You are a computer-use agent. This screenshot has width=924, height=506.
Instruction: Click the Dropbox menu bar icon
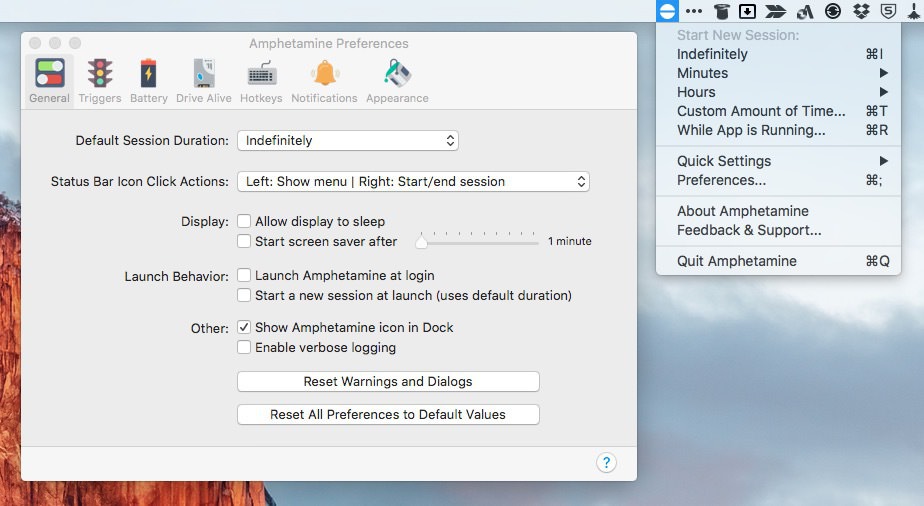(861, 11)
